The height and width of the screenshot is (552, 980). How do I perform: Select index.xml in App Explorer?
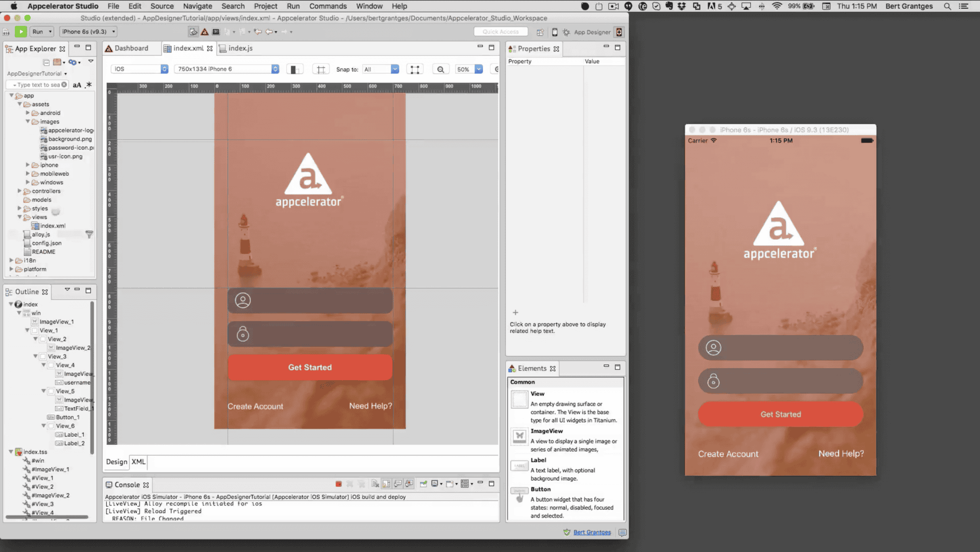pyautogui.click(x=53, y=226)
